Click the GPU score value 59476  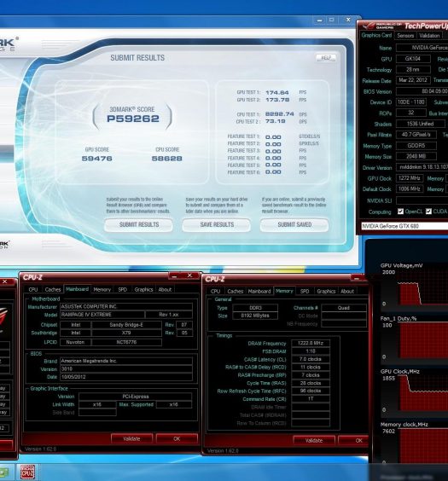point(96,159)
